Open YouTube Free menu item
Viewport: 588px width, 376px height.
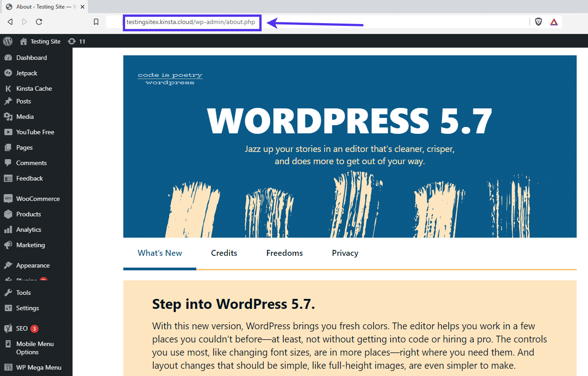click(x=36, y=132)
